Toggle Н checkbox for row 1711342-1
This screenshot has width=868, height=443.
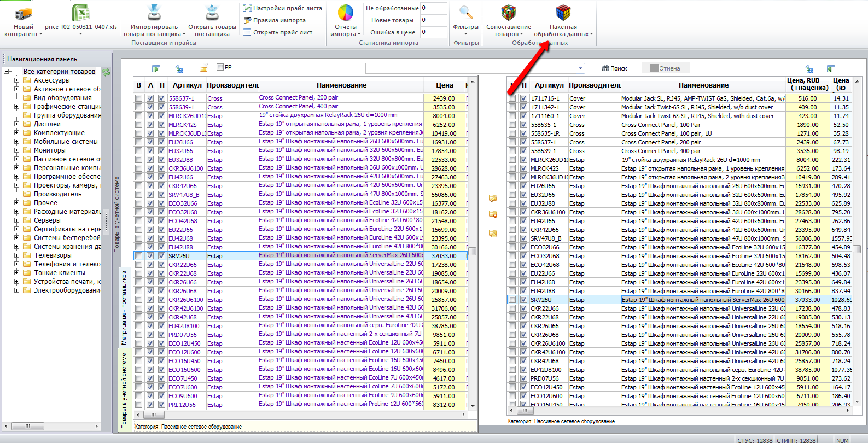click(524, 107)
